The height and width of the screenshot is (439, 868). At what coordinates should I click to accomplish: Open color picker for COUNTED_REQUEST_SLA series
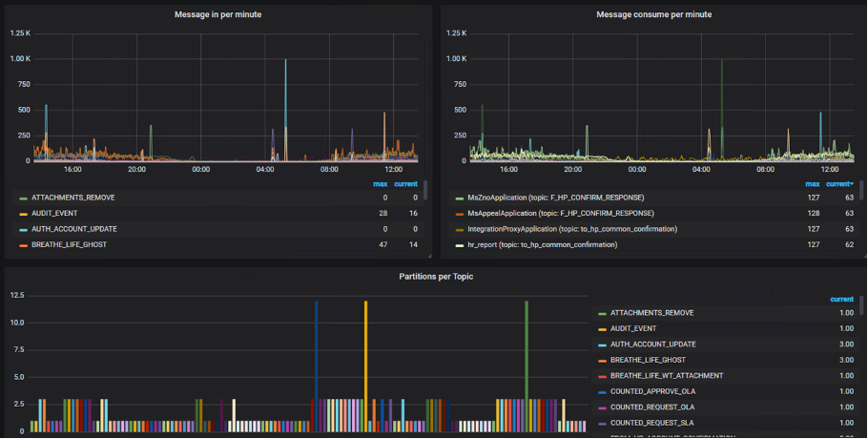[x=602, y=423]
